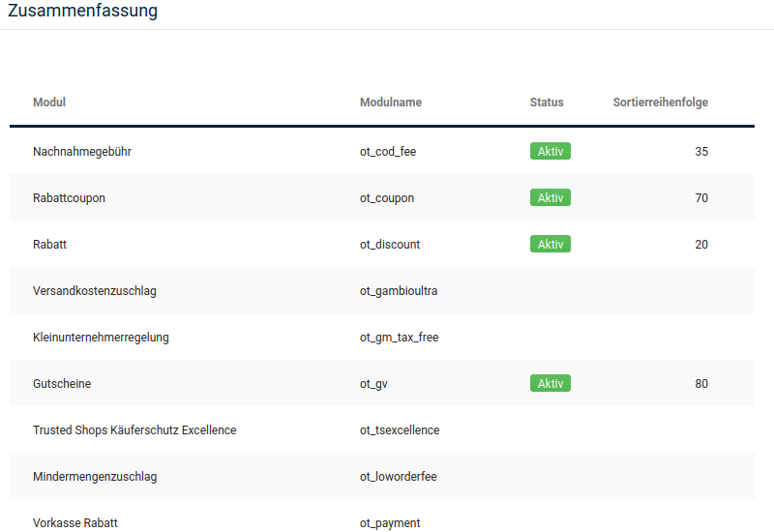Select the Mindermengenzuschlag module row
The width and height of the screenshot is (774, 532).
[x=382, y=476]
